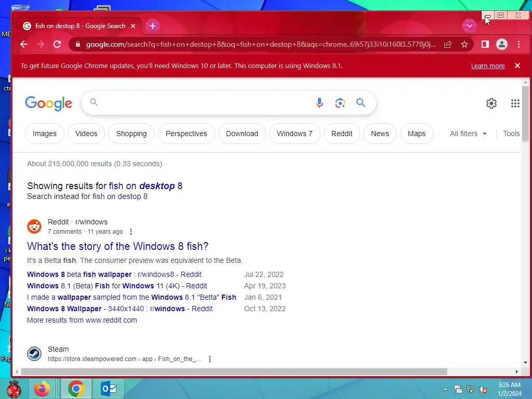Click the horizontal scrollbar thumb

[234, 372]
